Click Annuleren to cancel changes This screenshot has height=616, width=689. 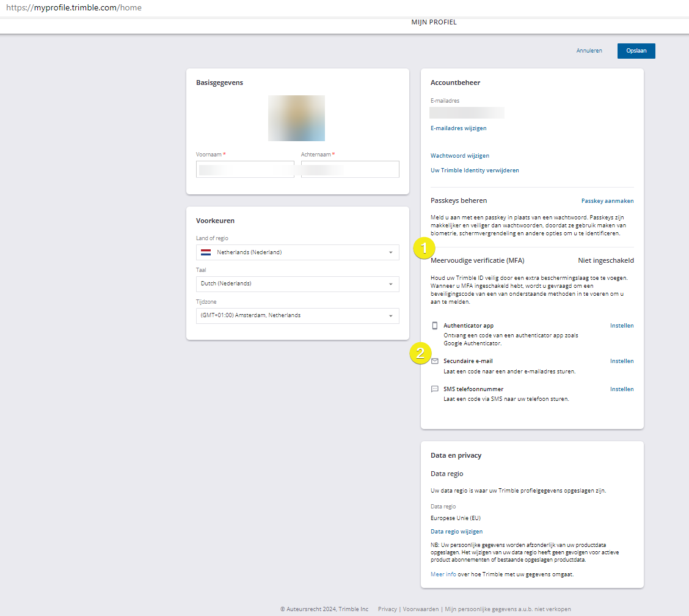click(589, 51)
